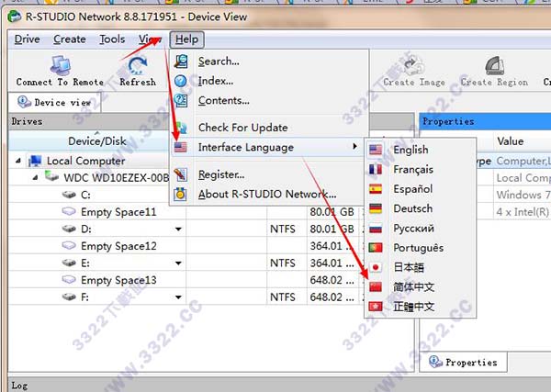Select Deutsch language option

421,208
